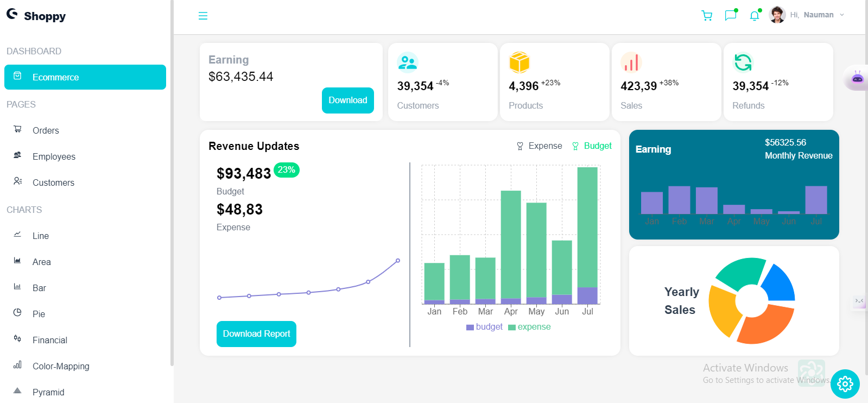Toggle the expense series in chart legend
The height and width of the screenshot is (403, 868).
click(529, 327)
